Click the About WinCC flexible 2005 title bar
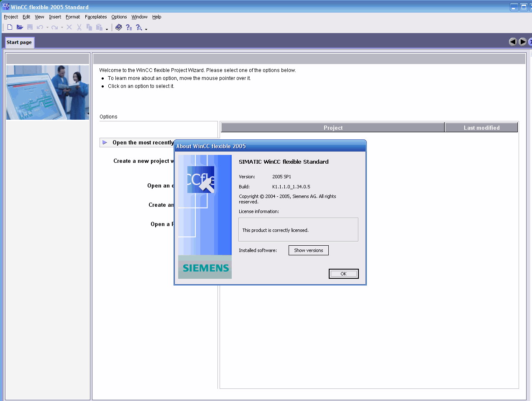The image size is (532, 401). [270, 146]
